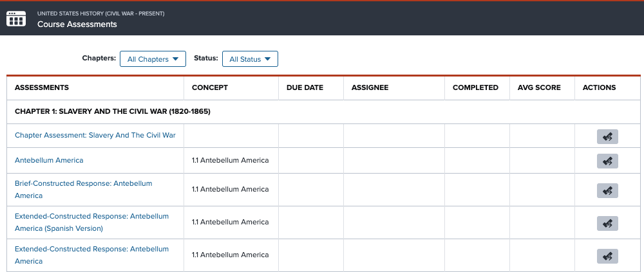Click the ASSIGNEE column header
The image size is (644, 272).
pos(370,87)
